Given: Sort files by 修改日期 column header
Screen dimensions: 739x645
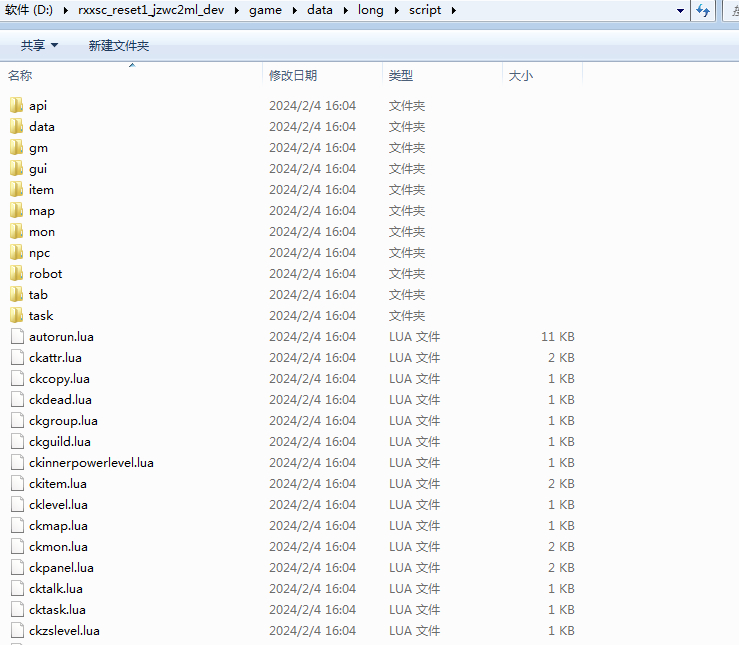Looking at the screenshot, I should [293, 75].
